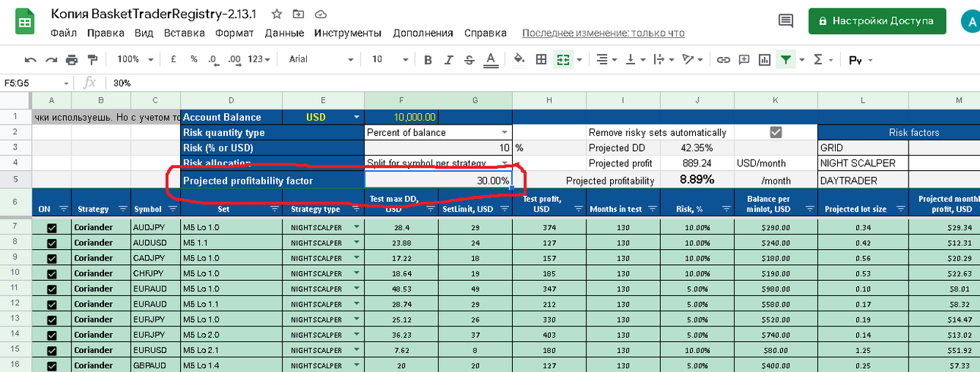Insert a chart from the toolbar

click(764, 59)
